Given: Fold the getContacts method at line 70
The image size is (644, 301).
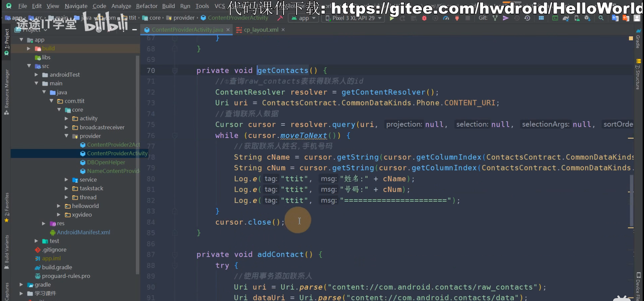Looking at the screenshot, I should coord(175,70).
